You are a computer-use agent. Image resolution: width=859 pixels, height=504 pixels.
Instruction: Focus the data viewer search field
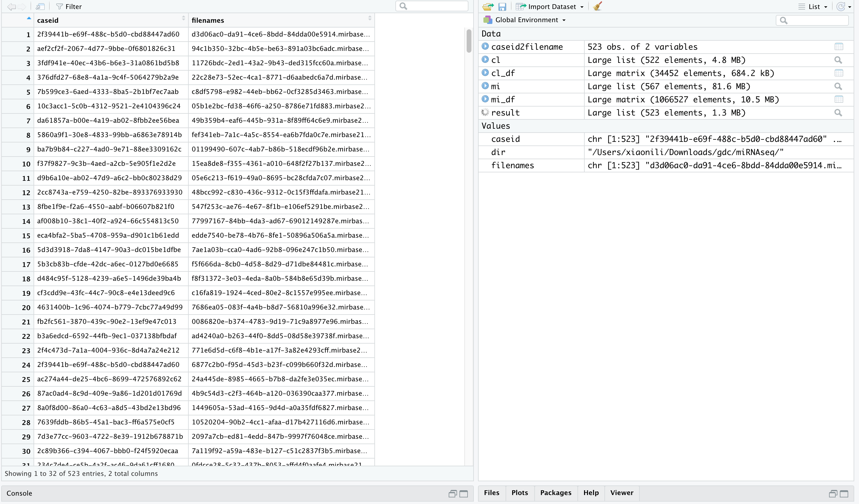[x=432, y=6]
